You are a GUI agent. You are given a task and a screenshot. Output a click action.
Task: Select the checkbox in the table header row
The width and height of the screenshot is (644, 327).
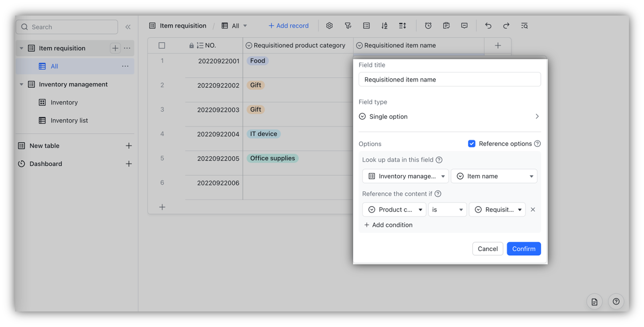click(162, 45)
